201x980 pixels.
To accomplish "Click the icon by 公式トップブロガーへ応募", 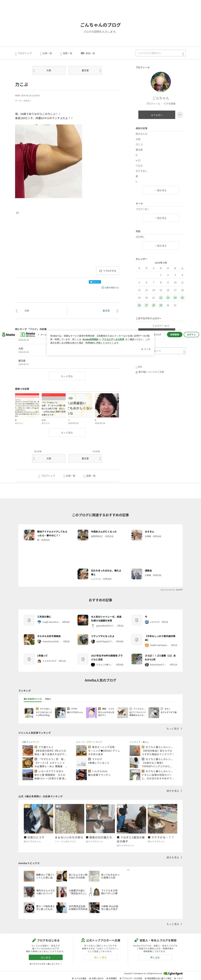I will click(83, 940).
